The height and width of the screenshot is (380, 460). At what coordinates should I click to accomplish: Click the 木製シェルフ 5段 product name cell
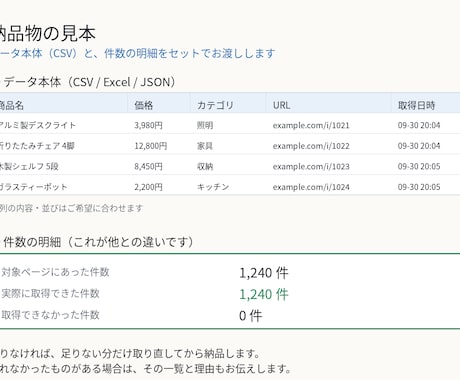pyautogui.click(x=29, y=166)
